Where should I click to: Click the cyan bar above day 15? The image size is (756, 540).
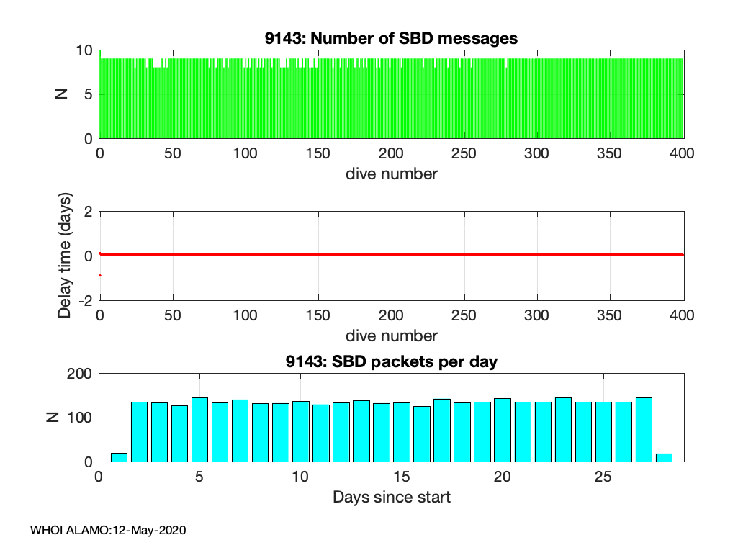[x=402, y=432]
